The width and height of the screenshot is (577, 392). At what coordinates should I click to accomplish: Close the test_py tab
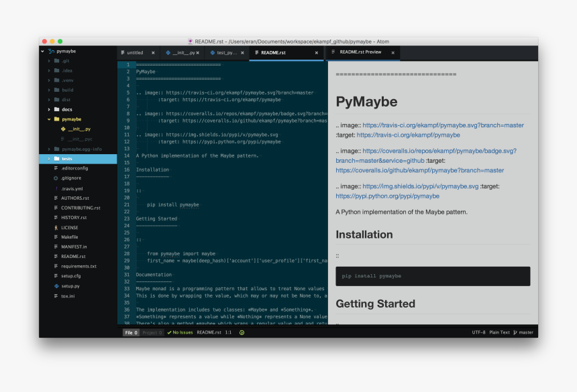click(x=242, y=53)
